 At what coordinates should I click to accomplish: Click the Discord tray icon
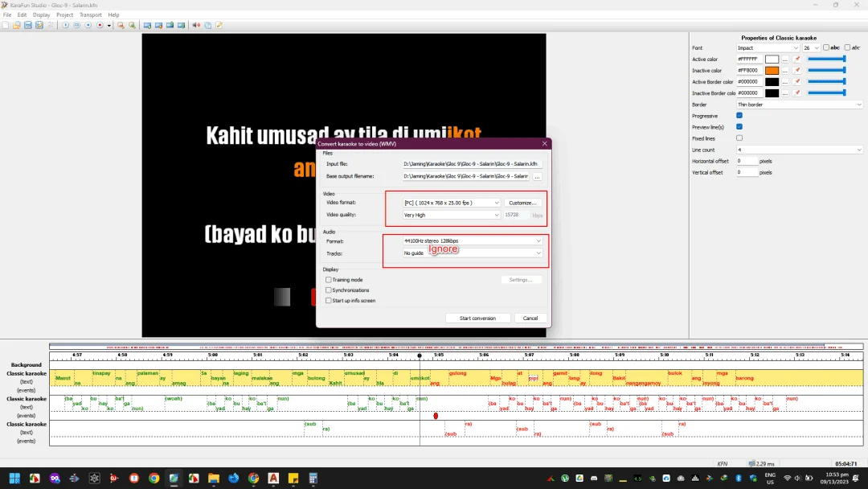tap(594, 478)
